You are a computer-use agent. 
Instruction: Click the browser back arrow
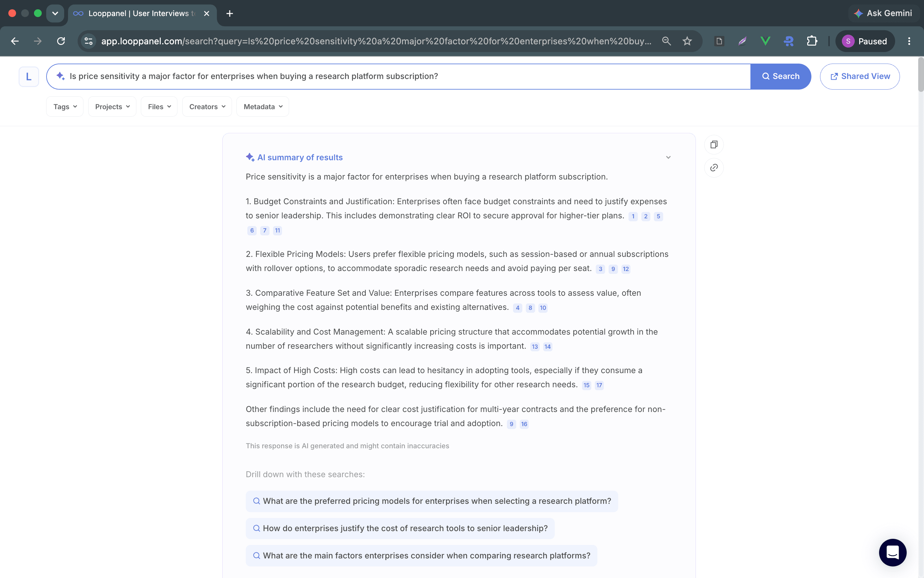pyautogui.click(x=14, y=41)
